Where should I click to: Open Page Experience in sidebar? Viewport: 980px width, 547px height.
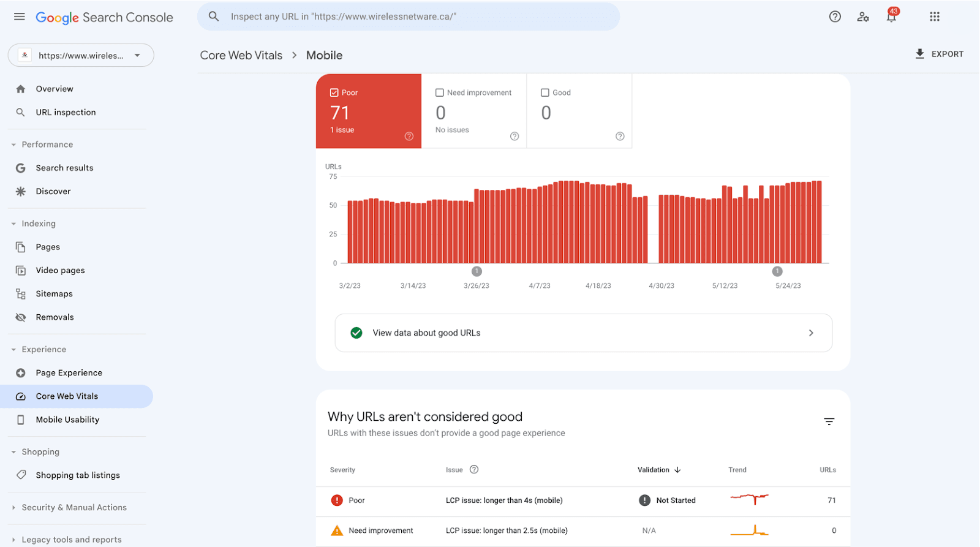click(x=69, y=373)
